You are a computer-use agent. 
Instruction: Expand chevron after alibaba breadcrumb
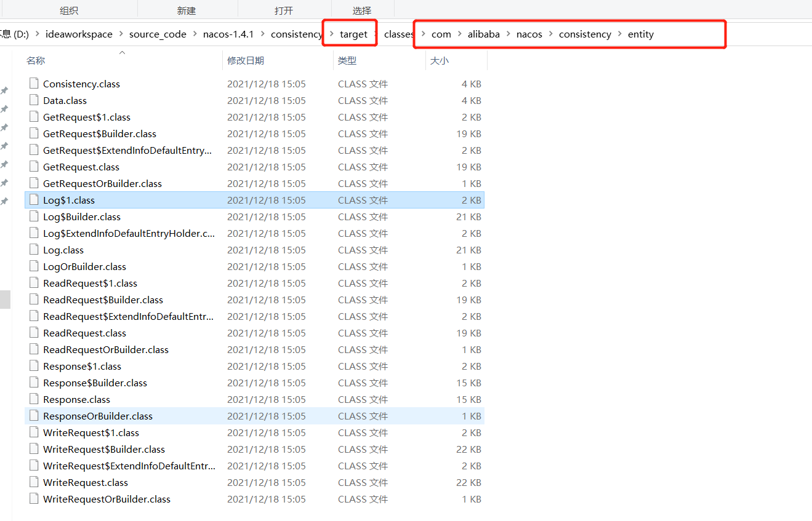[x=508, y=34]
